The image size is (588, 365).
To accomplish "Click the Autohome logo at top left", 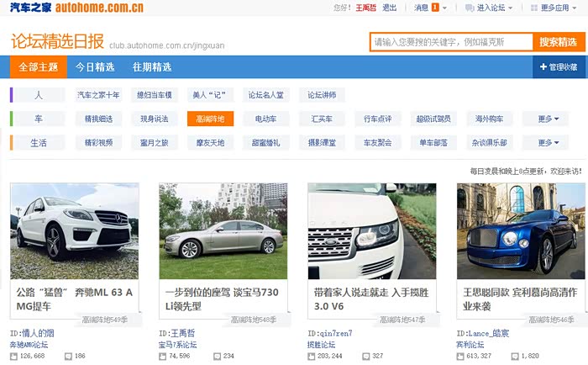I will 76,8.
